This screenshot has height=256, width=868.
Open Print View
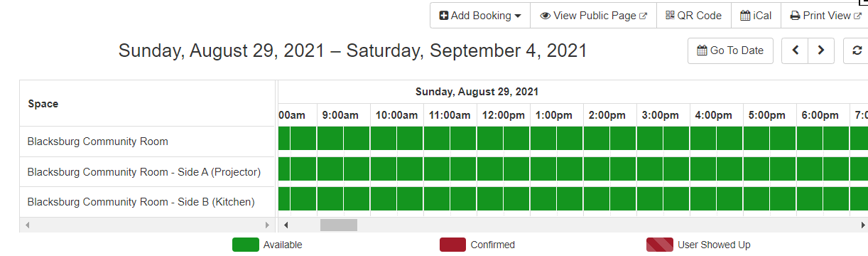point(825,16)
